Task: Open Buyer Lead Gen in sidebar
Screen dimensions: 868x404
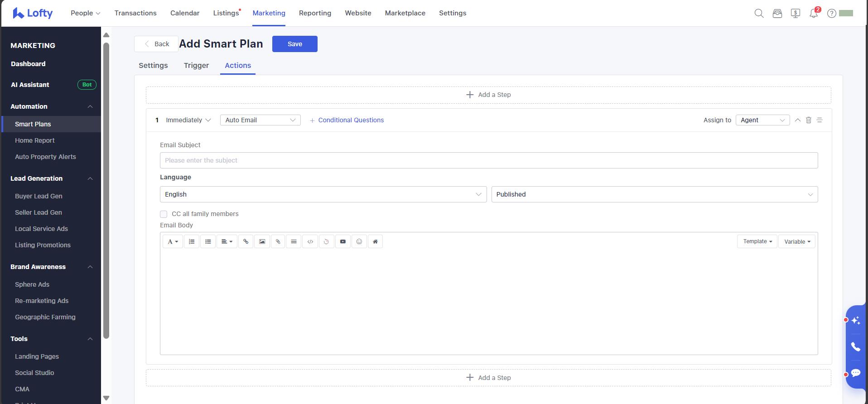Action: pos(39,196)
